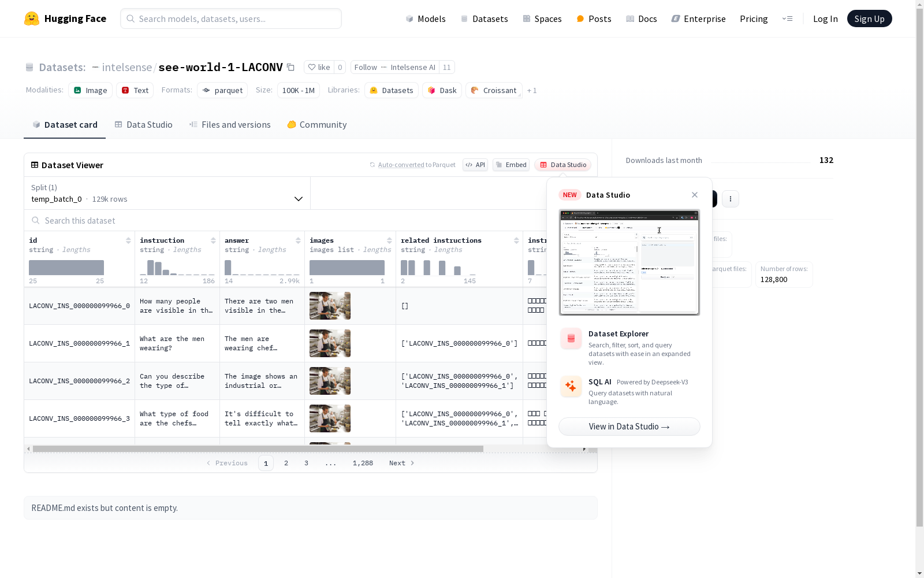Click the Embed button
The width and height of the screenshot is (924, 578).
pos(511,165)
